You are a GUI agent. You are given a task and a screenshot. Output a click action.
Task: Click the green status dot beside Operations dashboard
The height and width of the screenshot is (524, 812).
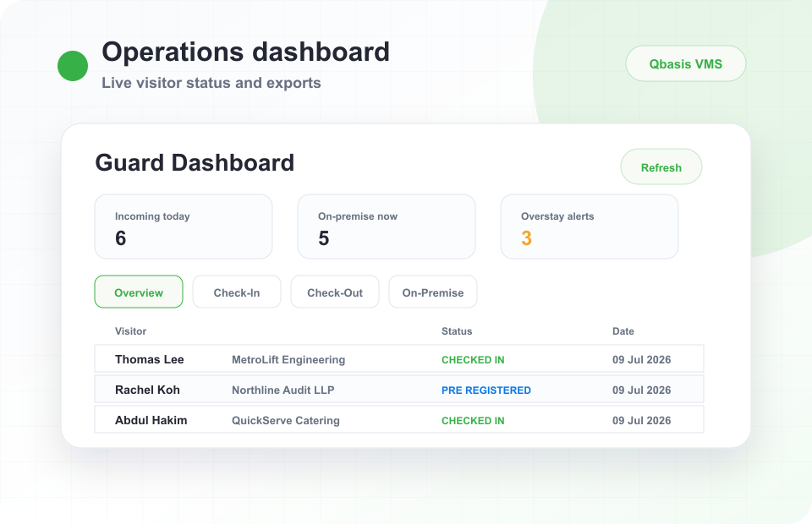73,66
